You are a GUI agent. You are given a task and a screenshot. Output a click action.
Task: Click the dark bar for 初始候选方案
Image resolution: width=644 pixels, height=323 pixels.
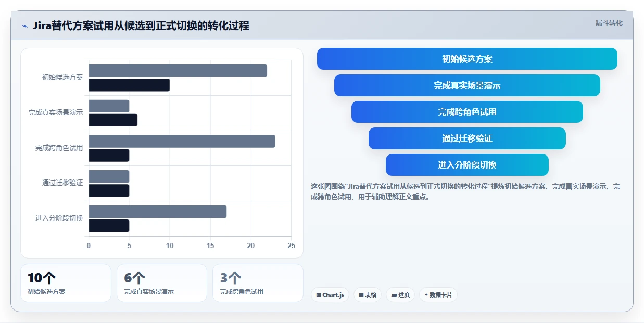pos(129,85)
